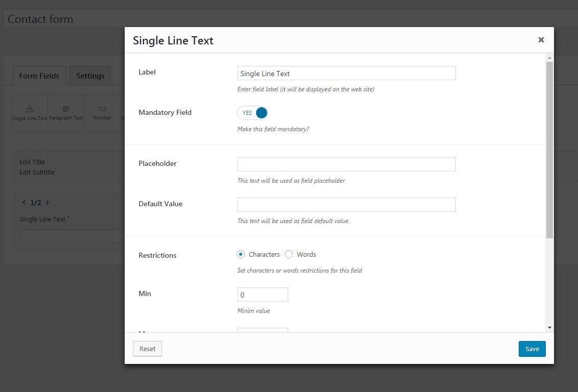This screenshot has height=392, width=578.
Task: Select the Characters restriction radio button
Action: point(241,254)
